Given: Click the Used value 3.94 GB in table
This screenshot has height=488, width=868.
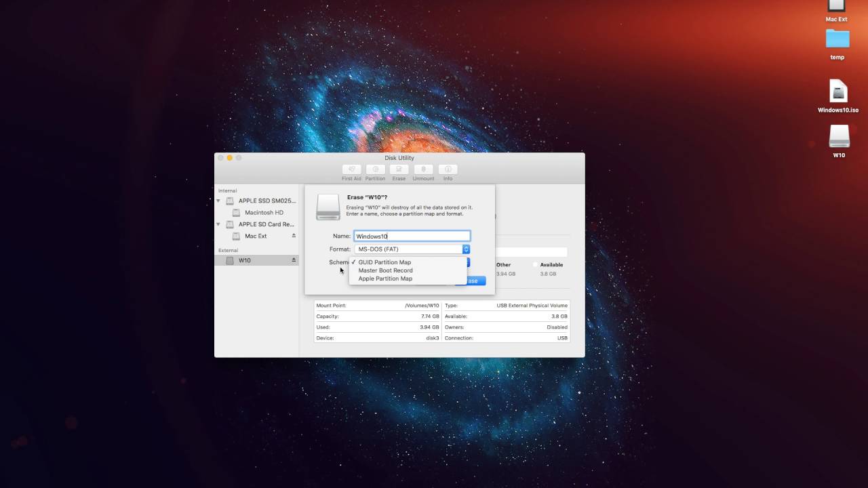Looking at the screenshot, I should 430,327.
